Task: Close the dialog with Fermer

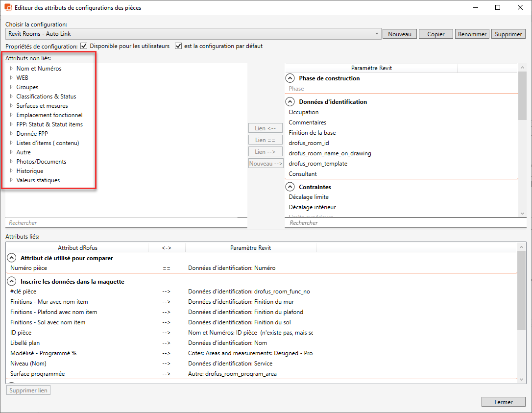Action: pos(503,402)
